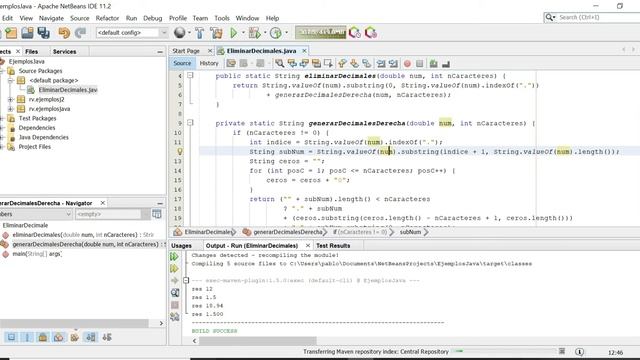Expand the rv.ejemplosj2 package node

(11, 99)
